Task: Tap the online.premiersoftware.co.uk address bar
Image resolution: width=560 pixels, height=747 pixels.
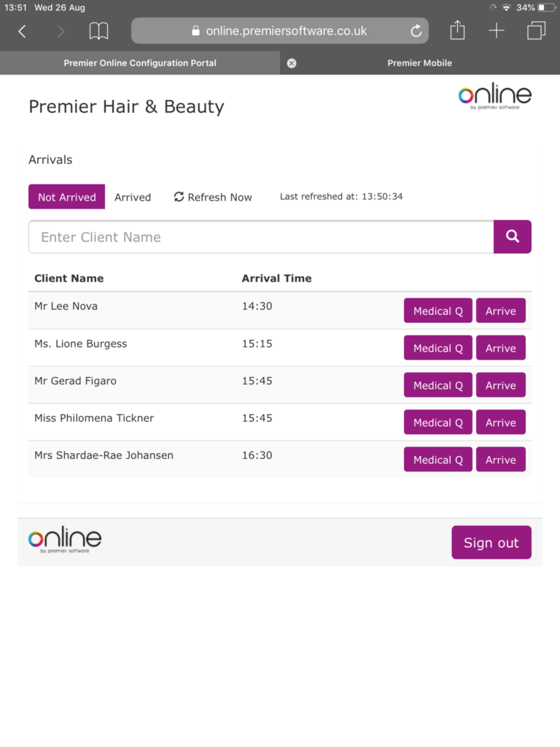Action: pyautogui.click(x=280, y=31)
